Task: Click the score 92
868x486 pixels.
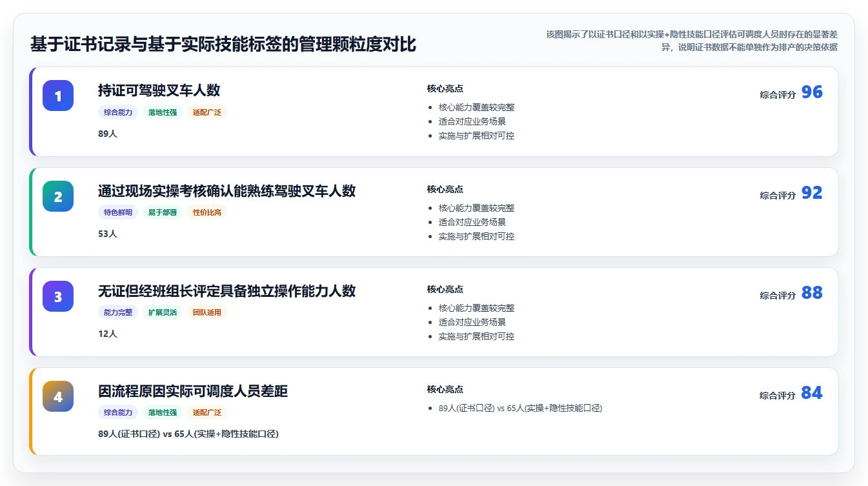Action: coord(812,193)
